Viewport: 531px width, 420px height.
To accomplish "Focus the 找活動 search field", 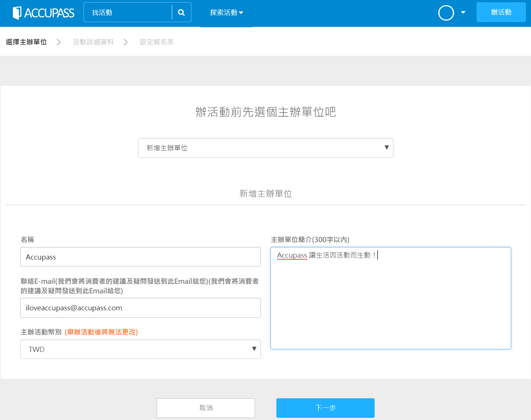I will [128, 13].
